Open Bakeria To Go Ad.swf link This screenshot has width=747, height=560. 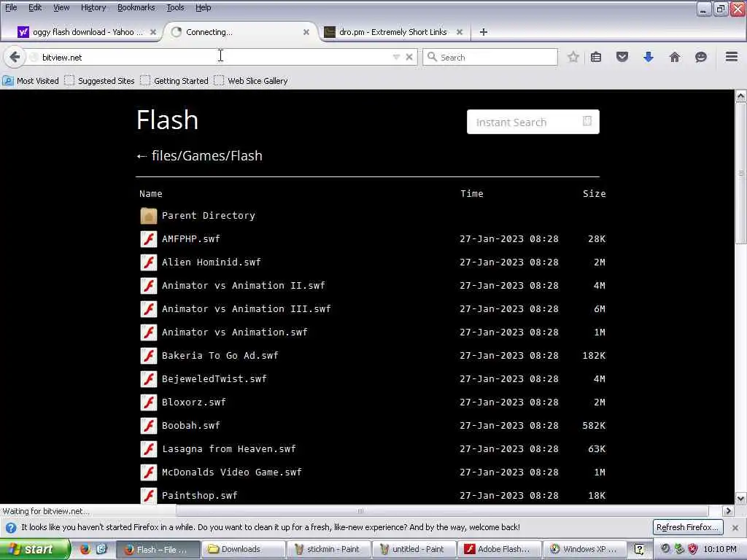(220, 355)
